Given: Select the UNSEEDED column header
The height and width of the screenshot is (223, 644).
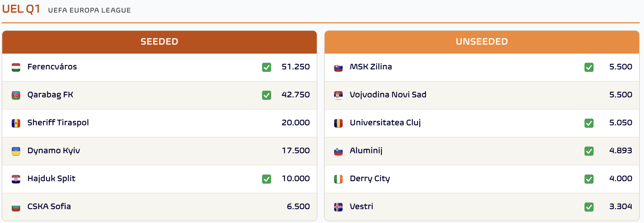Looking at the screenshot, I should [482, 42].
